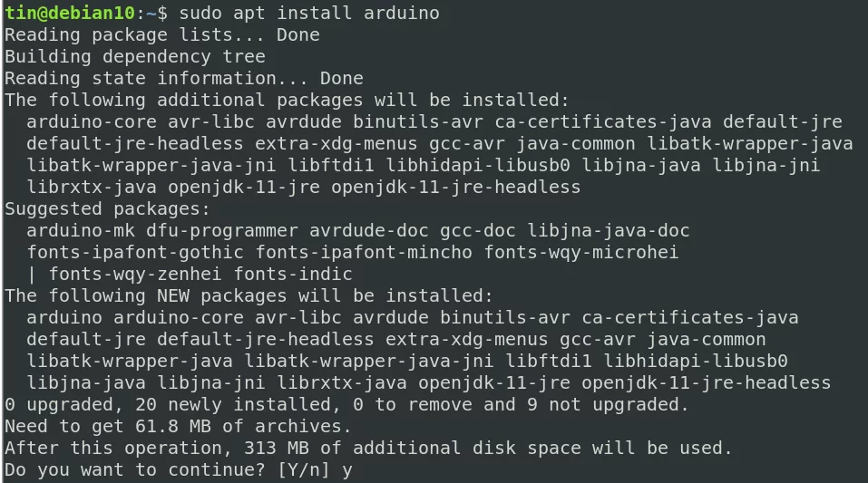
Task: Click the '20 newly installed' summary text
Action: click(x=233, y=404)
